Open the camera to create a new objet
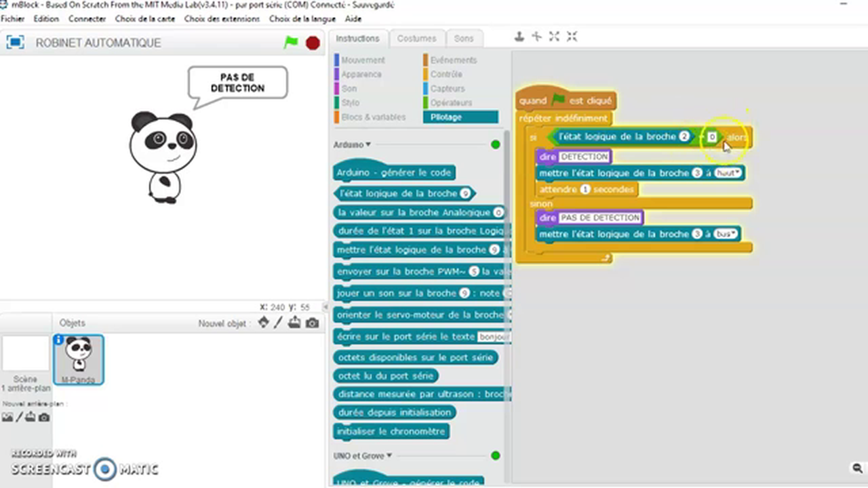This screenshot has width=868, height=488. coord(312,323)
